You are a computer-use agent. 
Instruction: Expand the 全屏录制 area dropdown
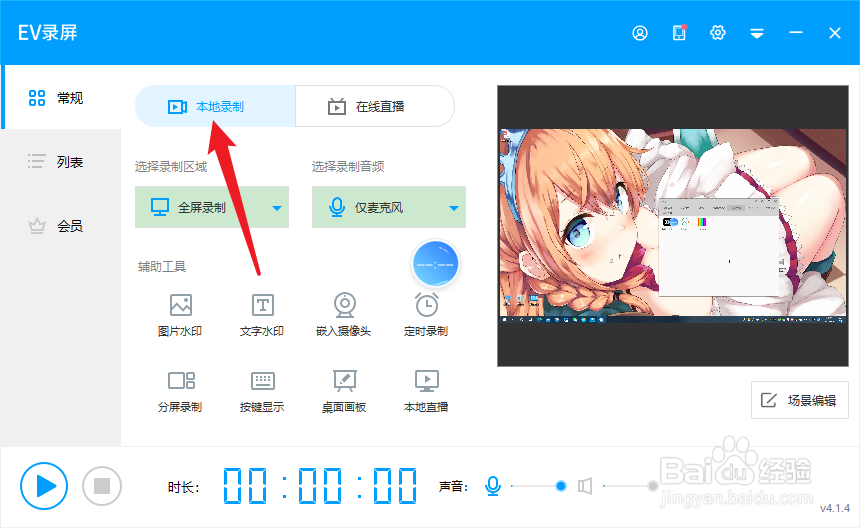pyautogui.click(x=212, y=207)
